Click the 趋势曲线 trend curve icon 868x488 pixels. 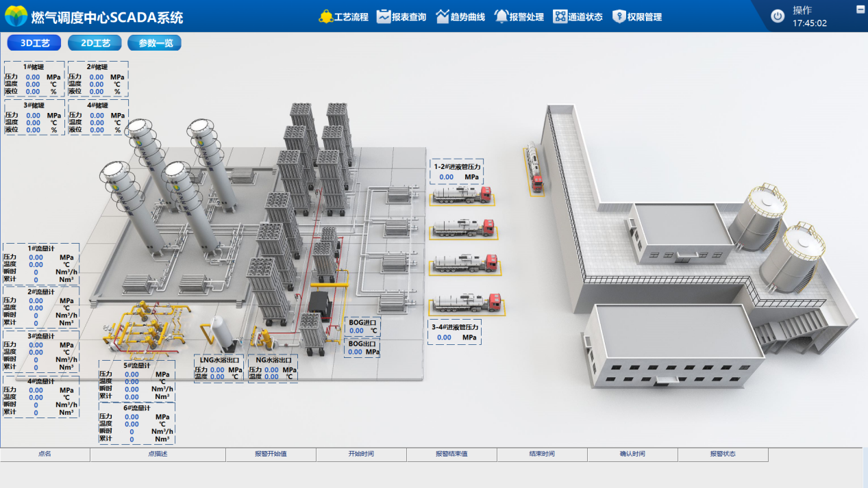pos(443,16)
